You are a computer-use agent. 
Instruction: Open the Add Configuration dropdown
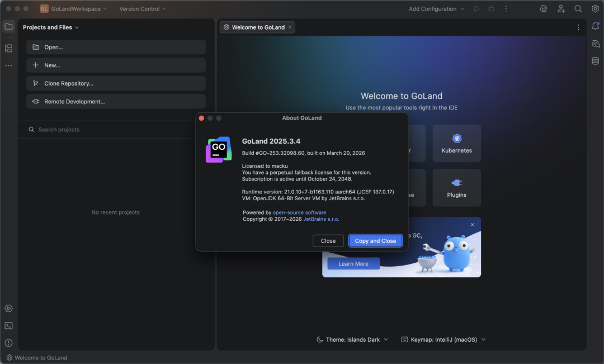click(436, 9)
